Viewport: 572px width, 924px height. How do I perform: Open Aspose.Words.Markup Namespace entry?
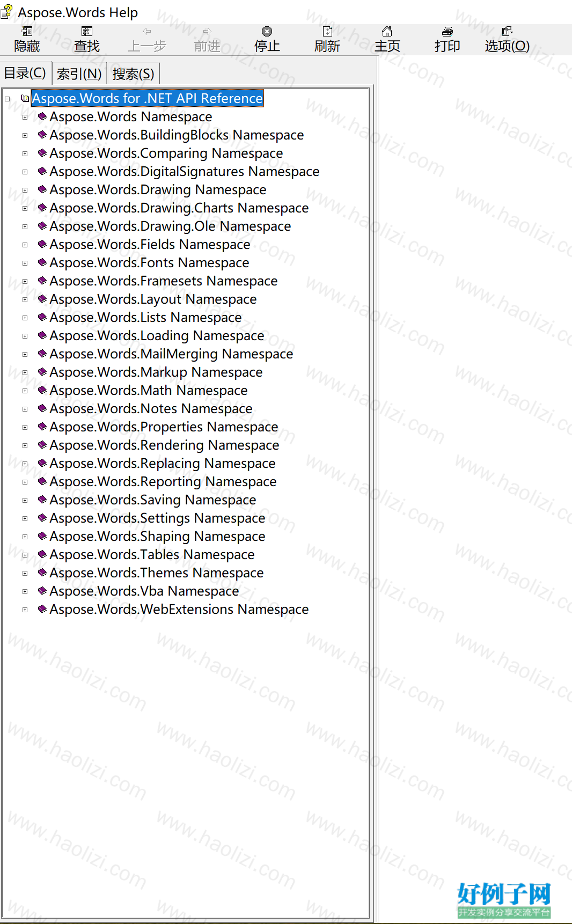(x=156, y=372)
